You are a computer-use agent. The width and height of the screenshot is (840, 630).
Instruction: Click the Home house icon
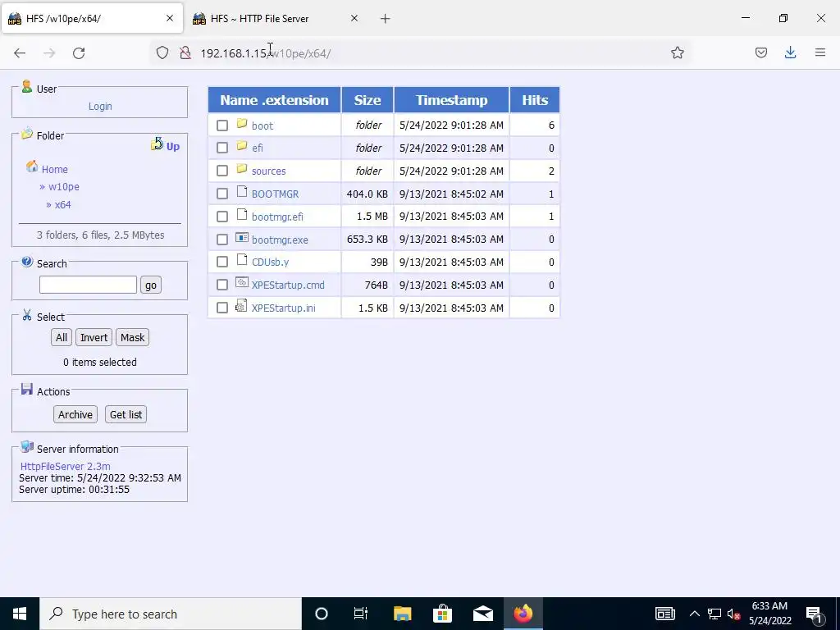pos(32,167)
